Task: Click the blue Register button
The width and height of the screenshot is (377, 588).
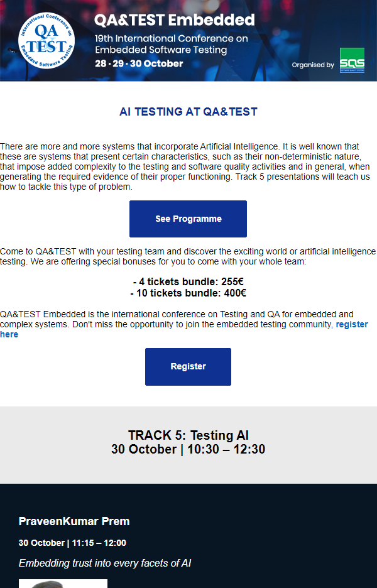Action: coord(188,366)
